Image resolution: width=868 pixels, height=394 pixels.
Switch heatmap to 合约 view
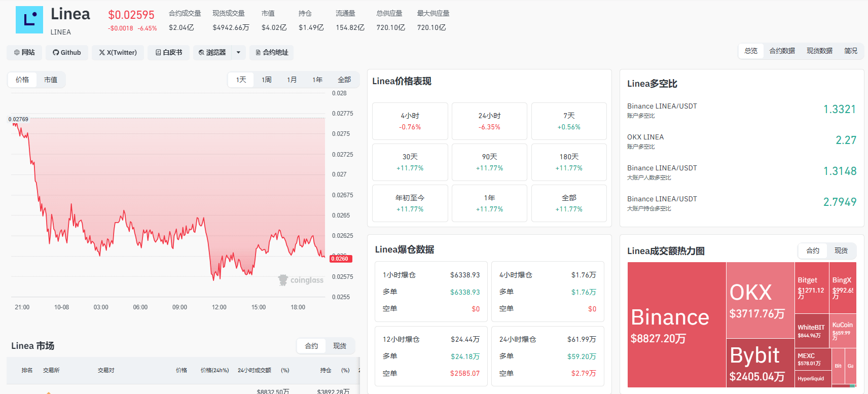813,250
